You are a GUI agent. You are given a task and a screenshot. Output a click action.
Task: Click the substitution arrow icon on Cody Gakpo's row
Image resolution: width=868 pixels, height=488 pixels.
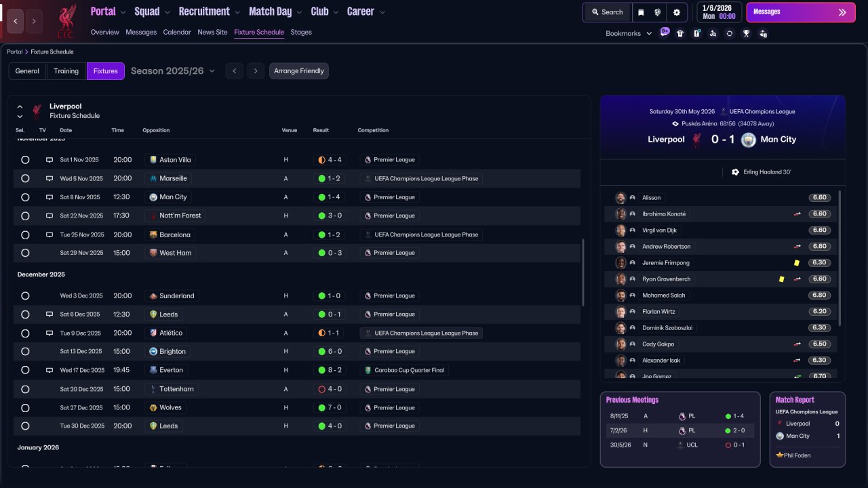tap(797, 344)
